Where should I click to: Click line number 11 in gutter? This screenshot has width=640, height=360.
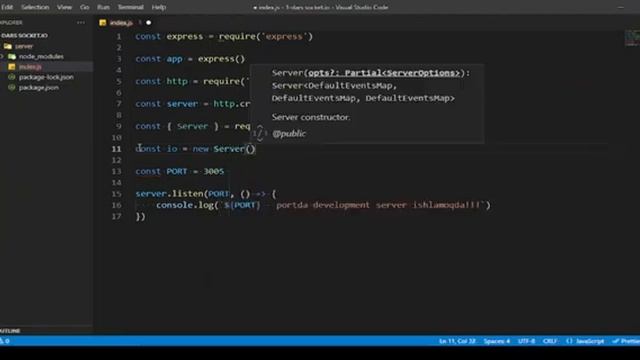(116, 149)
